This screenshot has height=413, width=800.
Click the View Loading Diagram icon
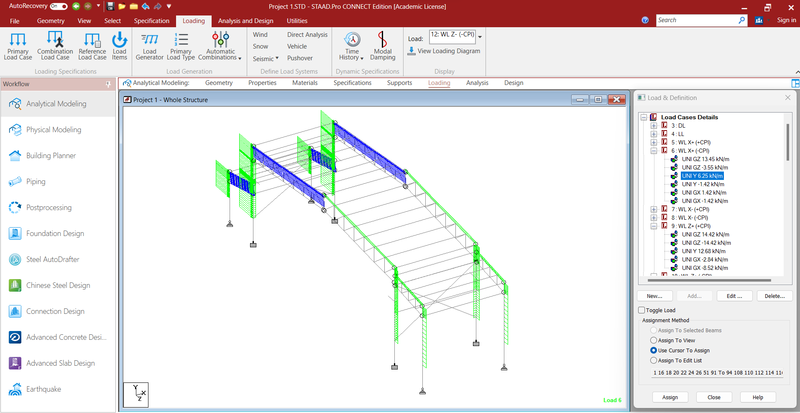click(x=411, y=51)
